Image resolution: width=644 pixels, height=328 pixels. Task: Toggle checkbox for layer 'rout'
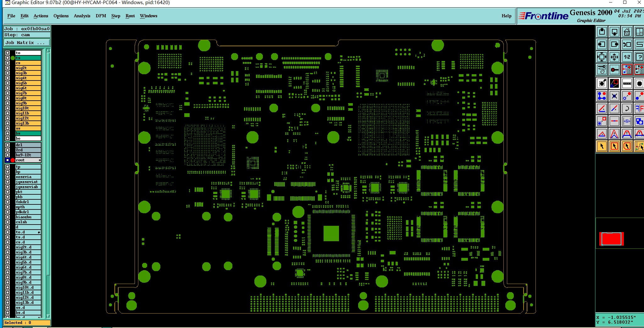tap(8, 160)
